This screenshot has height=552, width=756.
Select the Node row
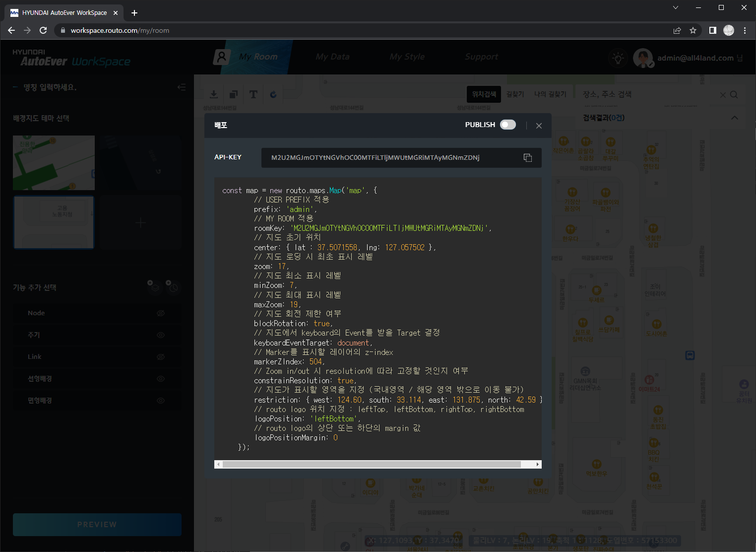[97, 313]
